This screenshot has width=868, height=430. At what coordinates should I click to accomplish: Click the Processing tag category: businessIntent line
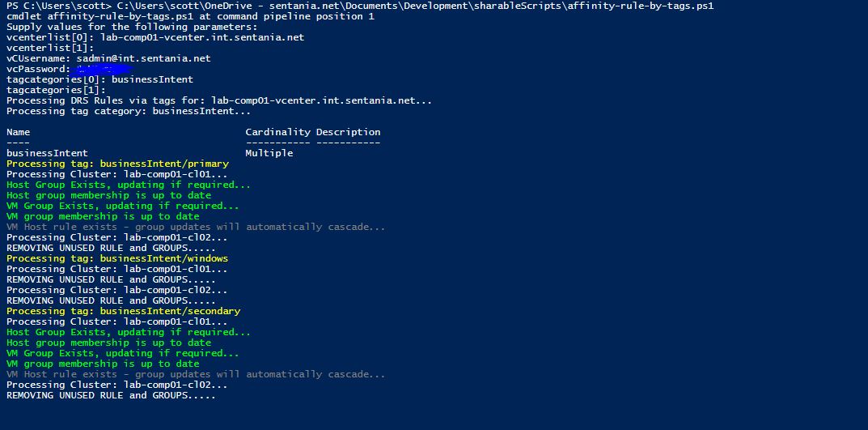pos(129,112)
